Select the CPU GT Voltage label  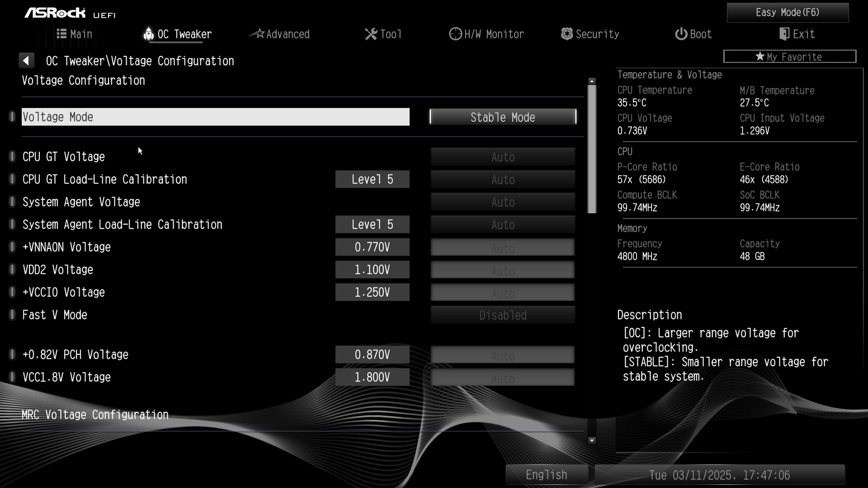pyautogui.click(x=64, y=156)
